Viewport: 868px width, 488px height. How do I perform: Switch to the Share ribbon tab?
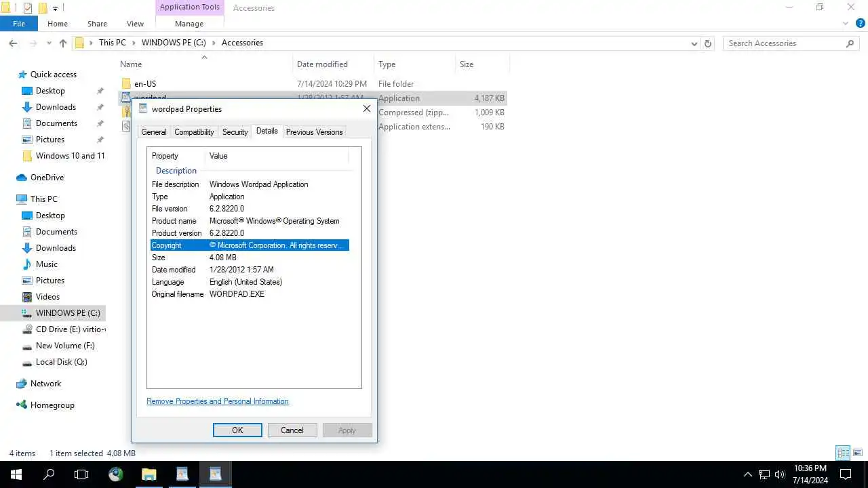tap(97, 24)
